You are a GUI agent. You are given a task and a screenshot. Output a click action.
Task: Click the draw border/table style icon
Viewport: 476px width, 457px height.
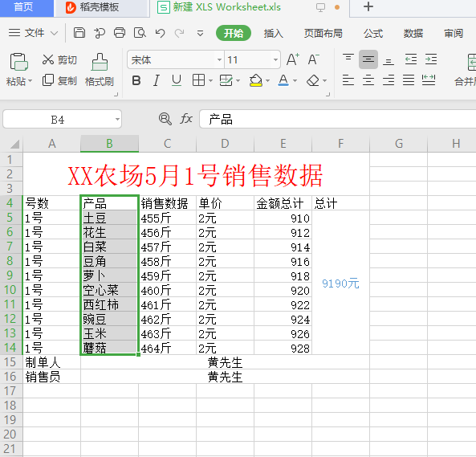226,80
